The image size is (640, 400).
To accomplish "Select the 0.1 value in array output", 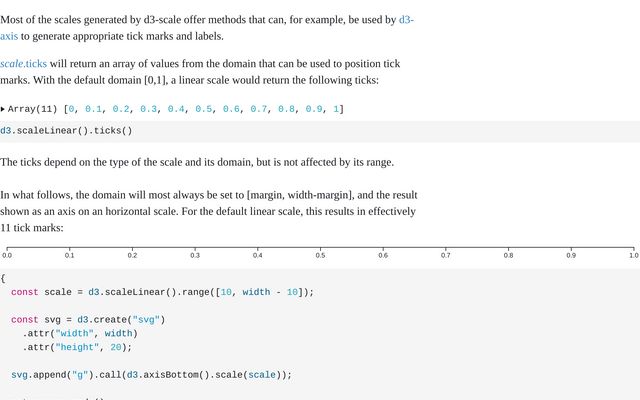I will [x=93, y=109].
